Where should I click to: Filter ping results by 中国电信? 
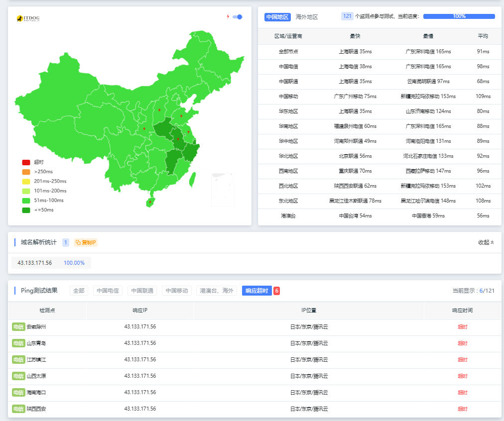[x=108, y=291]
